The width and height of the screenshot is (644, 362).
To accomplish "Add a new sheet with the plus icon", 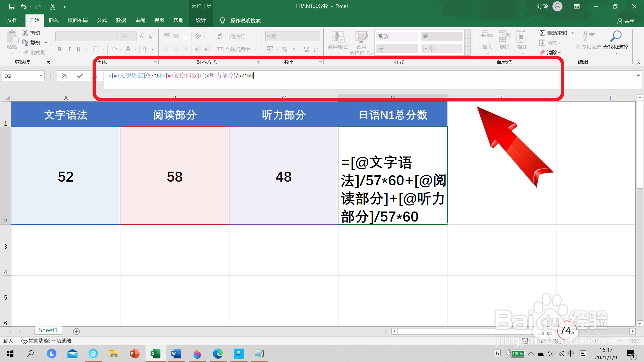I will (76, 331).
